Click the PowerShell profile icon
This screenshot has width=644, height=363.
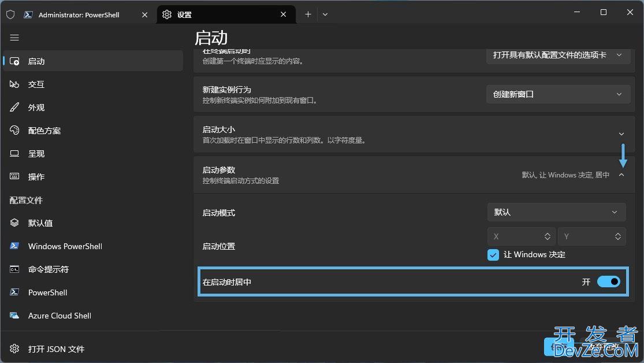point(14,292)
